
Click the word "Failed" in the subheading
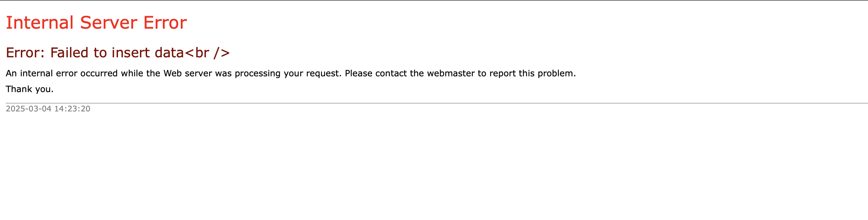pyautogui.click(x=70, y=53)
